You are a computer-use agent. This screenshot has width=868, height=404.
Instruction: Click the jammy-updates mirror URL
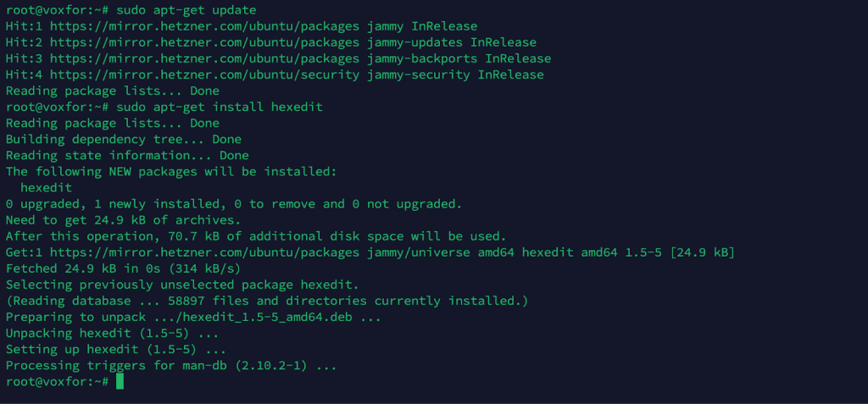click(204, 42)
